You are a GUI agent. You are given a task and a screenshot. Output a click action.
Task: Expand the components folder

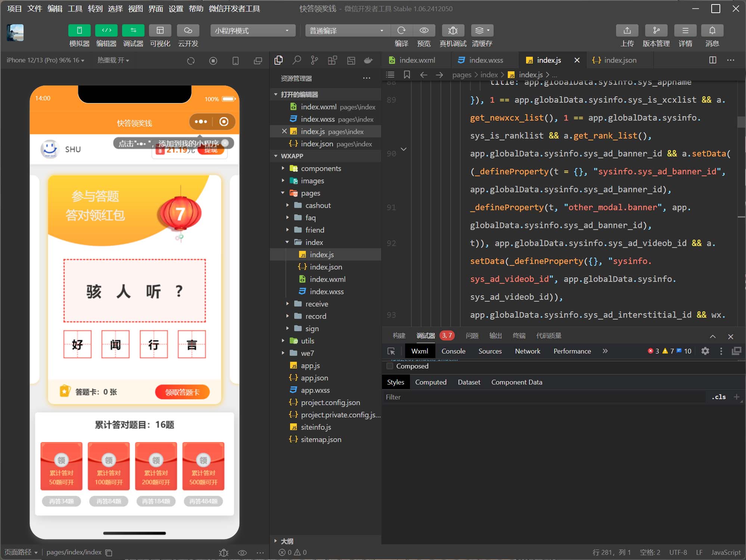pos(325,168)
